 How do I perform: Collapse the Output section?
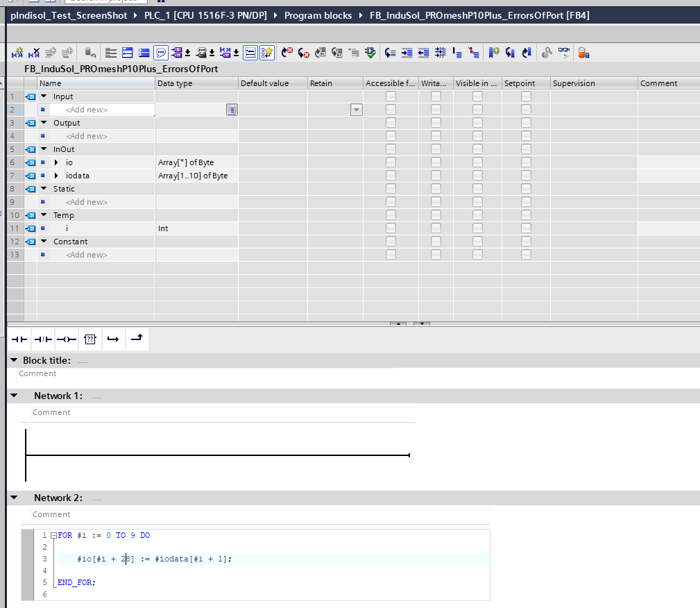coord(44,122)
